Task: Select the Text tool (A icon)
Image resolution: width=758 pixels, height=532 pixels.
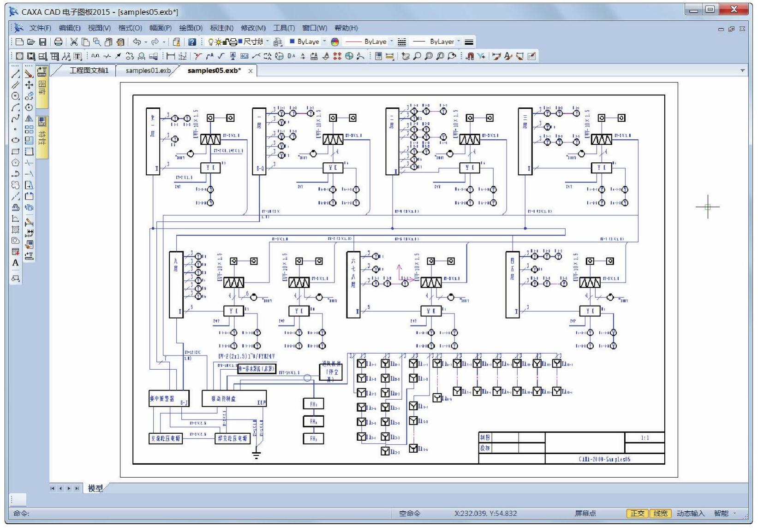Action: (x=15, y=263)
